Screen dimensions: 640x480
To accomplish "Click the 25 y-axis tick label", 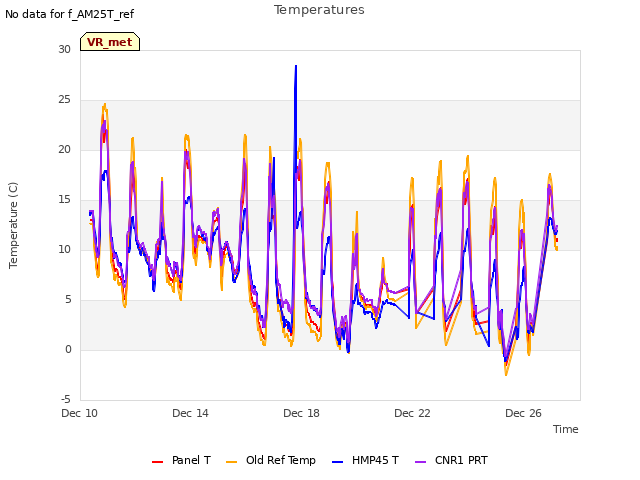I will [x=64, y=100].
